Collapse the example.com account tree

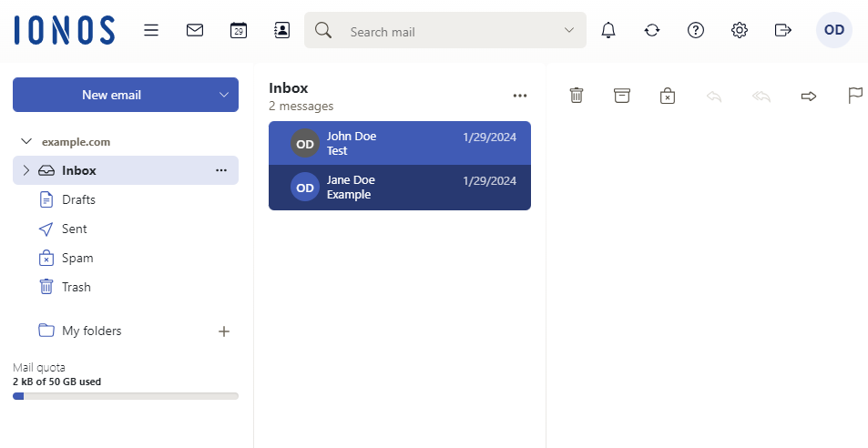coord(26,142)
